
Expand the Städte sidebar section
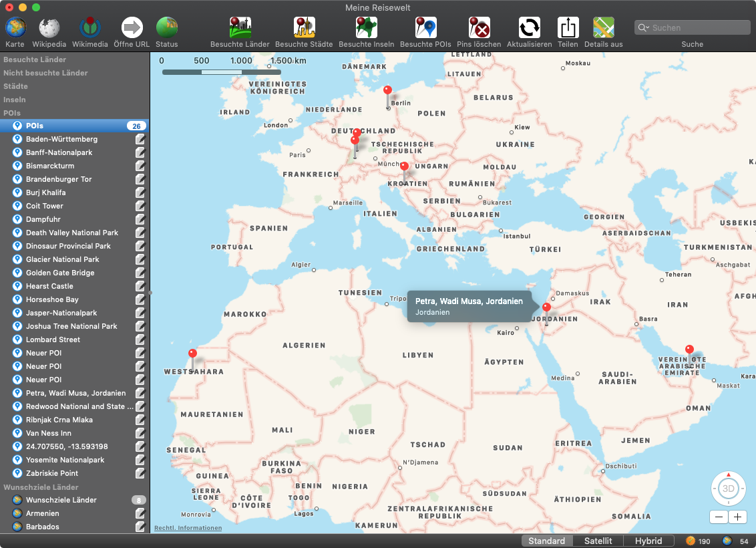point(15,86)
